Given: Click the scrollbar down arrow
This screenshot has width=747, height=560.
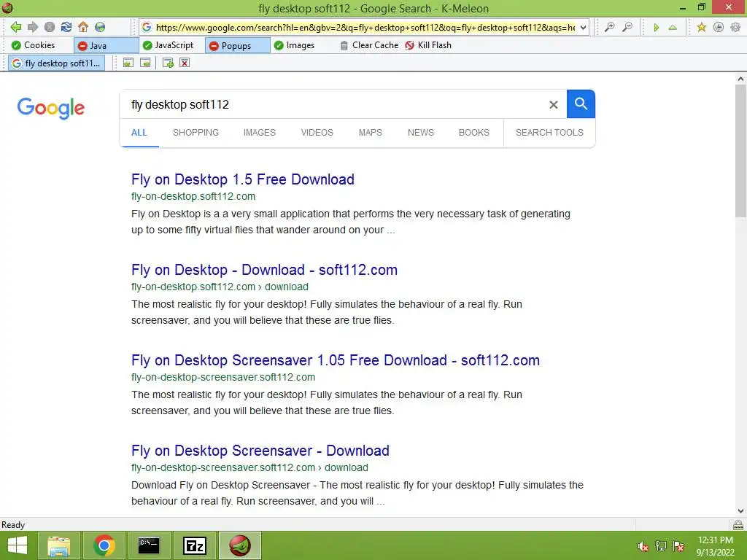Looking at the screenshot, I should coord(741,511).
